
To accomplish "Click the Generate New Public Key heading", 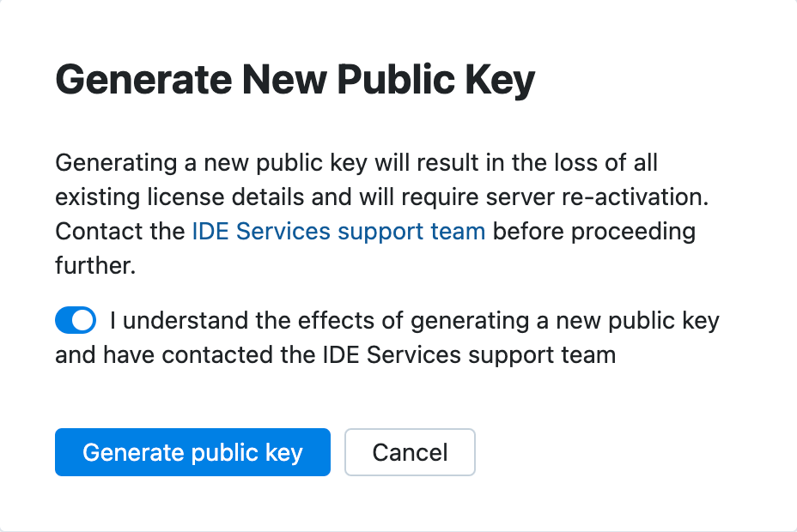I will 295,79.
